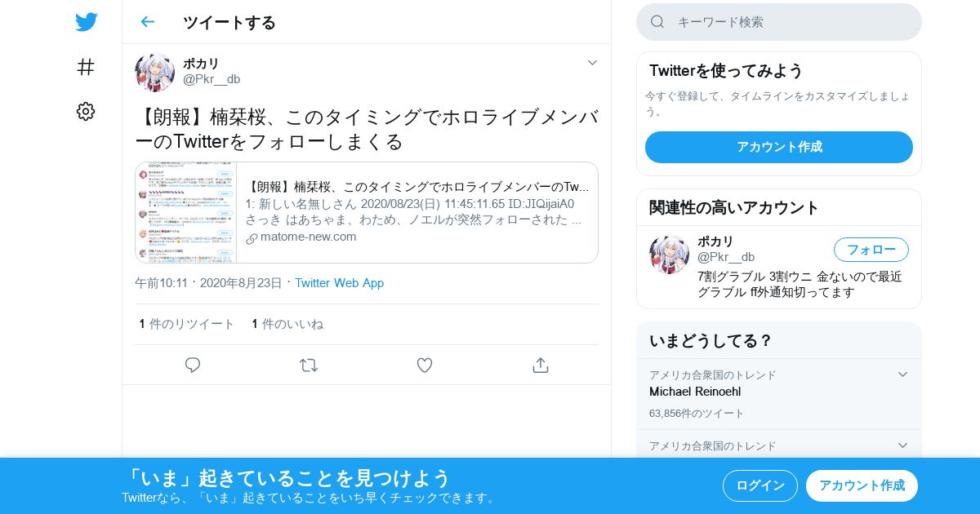Click the tweet body text 【朗報】楠栞桜
The height and width of the screenshot is (514, 980).
pyautogui.click(x=367, y=129)
